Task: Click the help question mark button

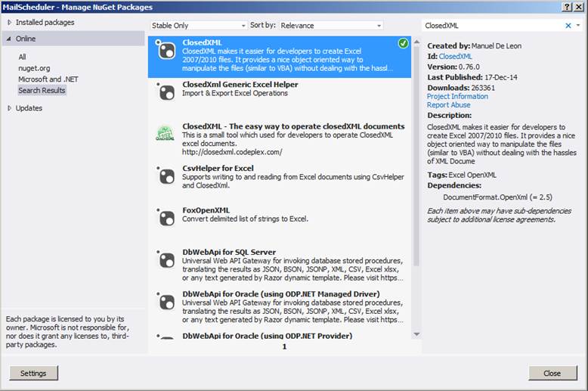Action: pos(567,7)
